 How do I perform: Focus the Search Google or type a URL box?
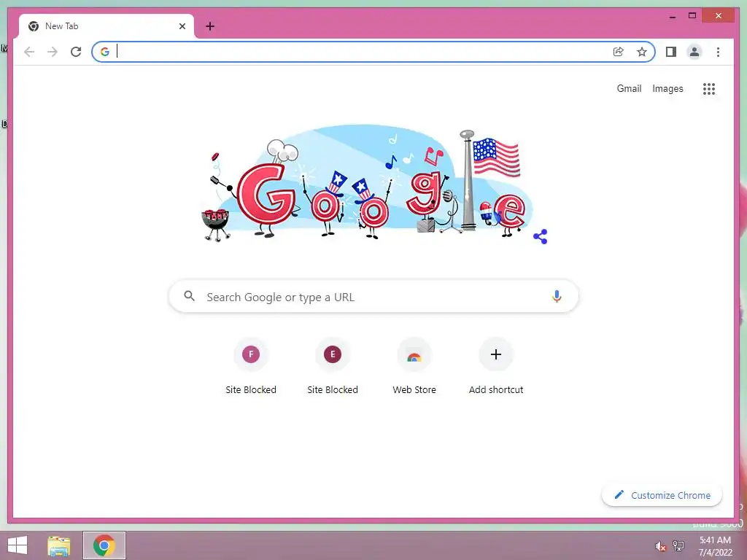(x=373, y=296)
